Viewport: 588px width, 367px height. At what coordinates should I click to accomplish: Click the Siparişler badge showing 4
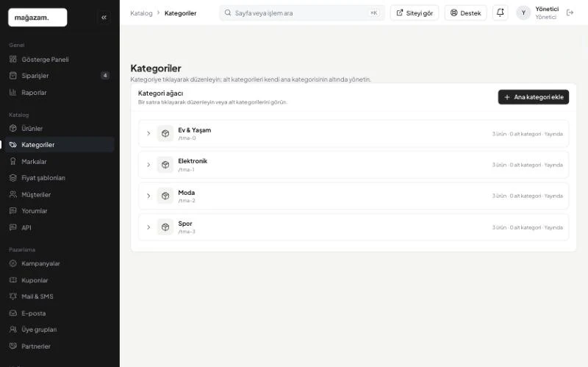coord(105,76)
